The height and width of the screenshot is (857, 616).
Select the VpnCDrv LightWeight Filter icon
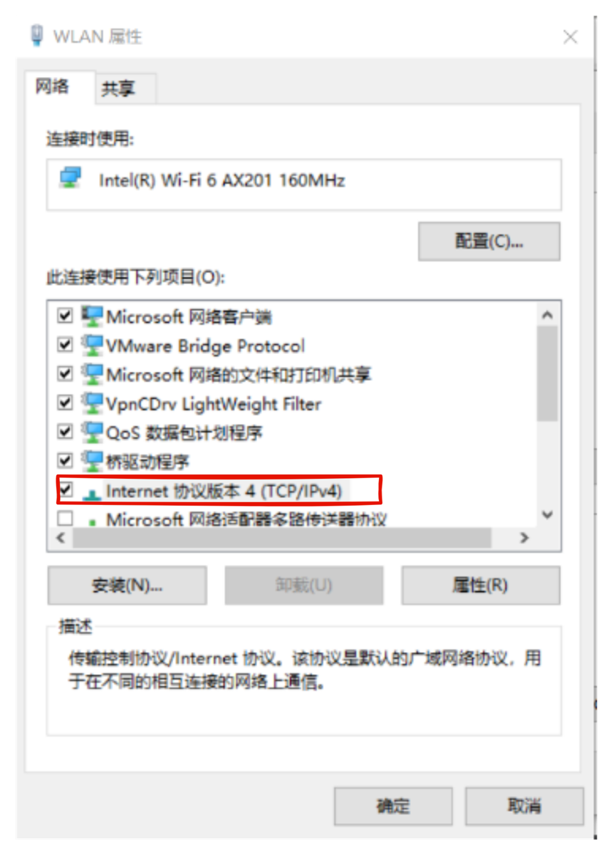tap(92, 403)
